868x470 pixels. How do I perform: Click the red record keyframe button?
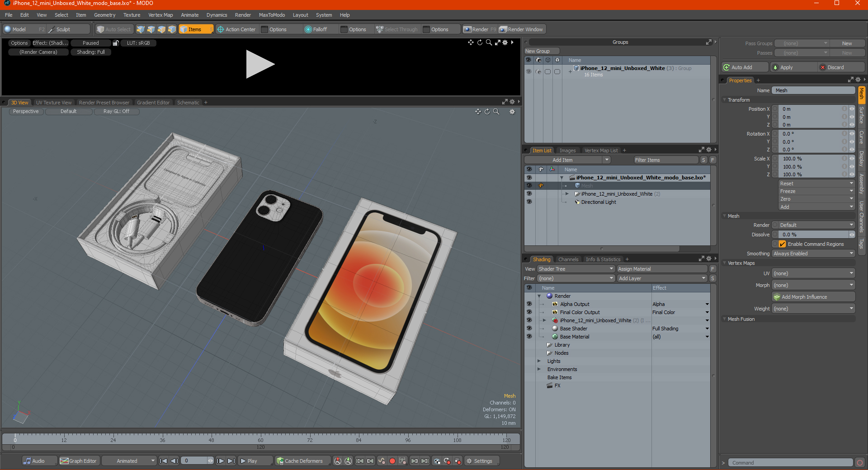coord(392,461)
